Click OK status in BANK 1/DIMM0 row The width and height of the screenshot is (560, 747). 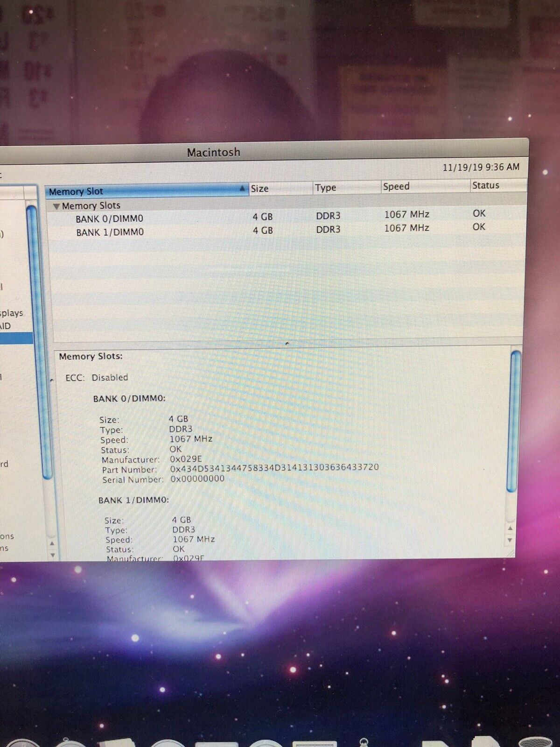coord(479,227)
